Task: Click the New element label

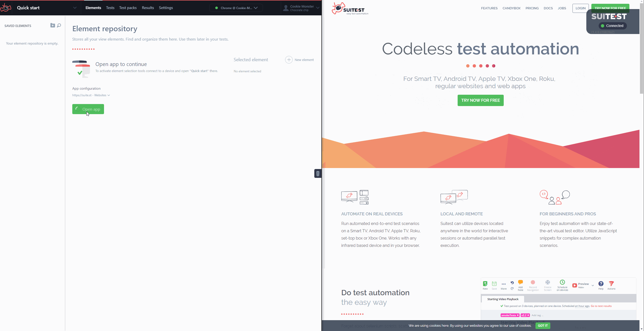Action: (304, 60)
